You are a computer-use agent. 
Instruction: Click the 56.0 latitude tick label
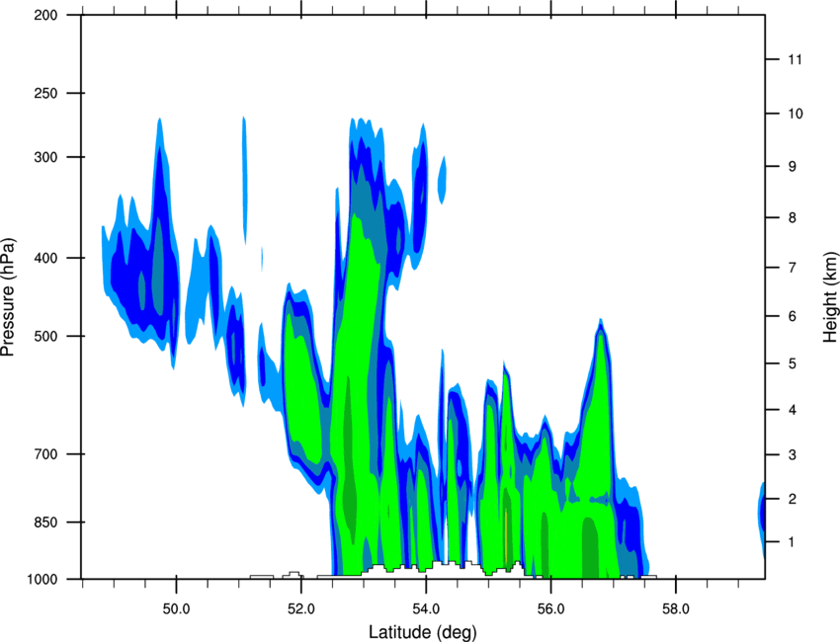click(x=550, y=609)
